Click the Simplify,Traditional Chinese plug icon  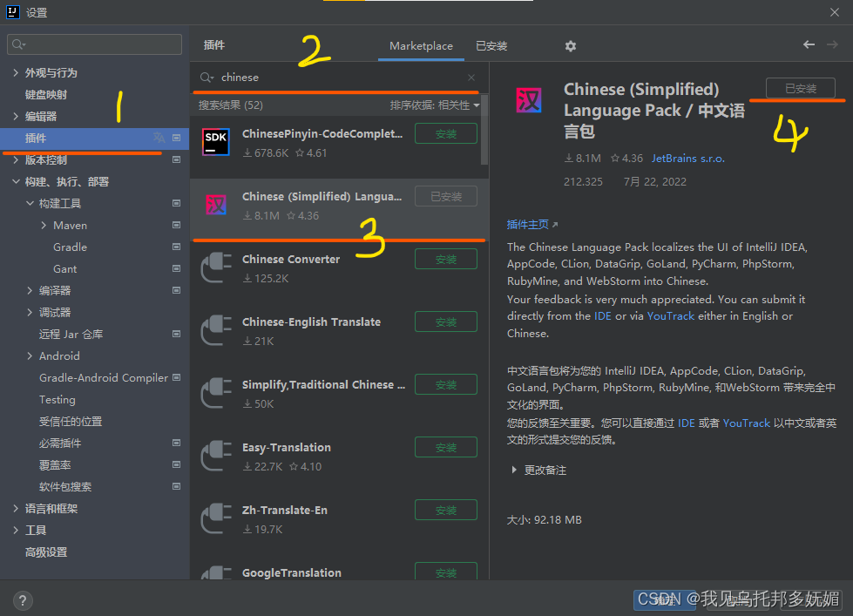(216, 393)
